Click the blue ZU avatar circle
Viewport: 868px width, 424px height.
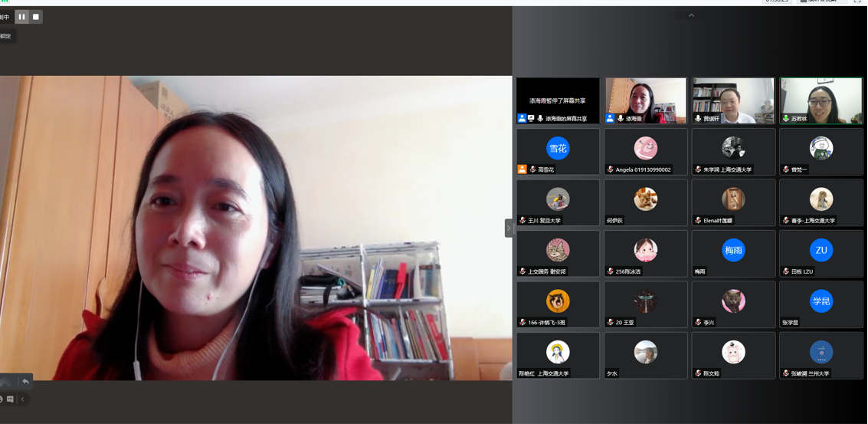(x=821, y=250)
